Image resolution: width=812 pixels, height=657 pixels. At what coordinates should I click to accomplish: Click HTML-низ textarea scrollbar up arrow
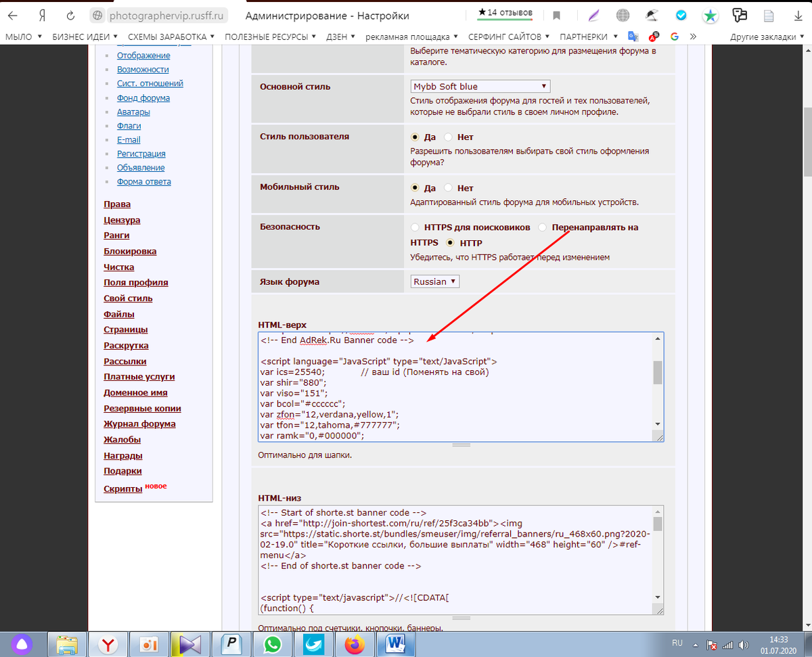tap(658, 512)
